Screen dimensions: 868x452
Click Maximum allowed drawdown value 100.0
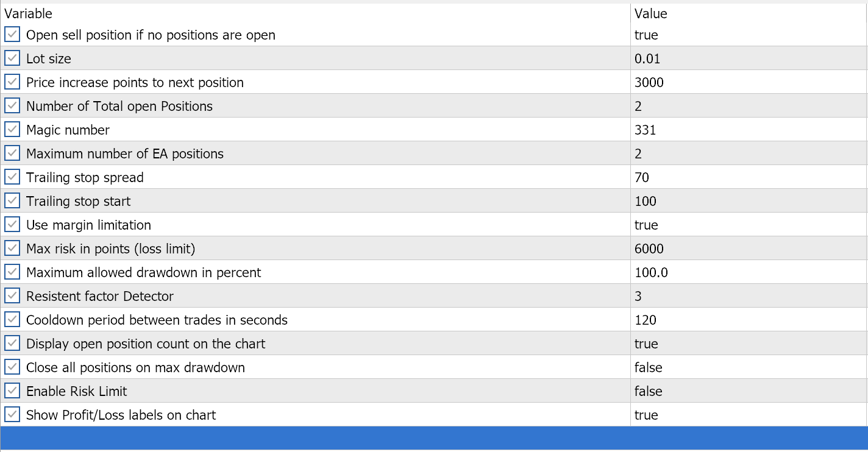pos(651,272)
